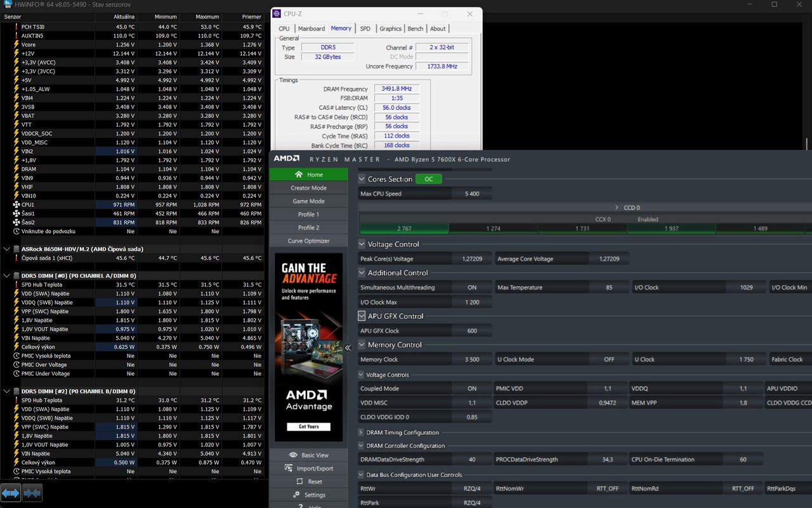The image size is (812, 508).
Task: Click the Get Yours button in AMD ad
Action: [309, 427]
